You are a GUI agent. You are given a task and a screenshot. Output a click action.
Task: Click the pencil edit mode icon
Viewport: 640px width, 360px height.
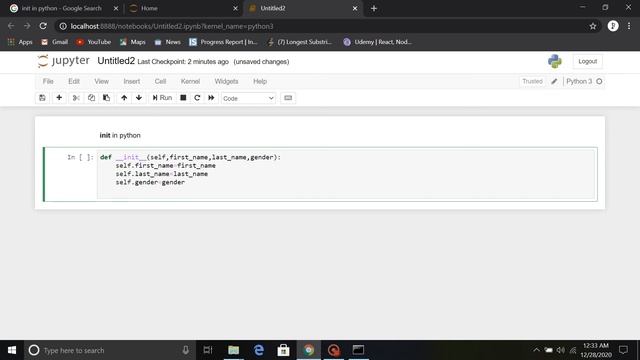554,81
